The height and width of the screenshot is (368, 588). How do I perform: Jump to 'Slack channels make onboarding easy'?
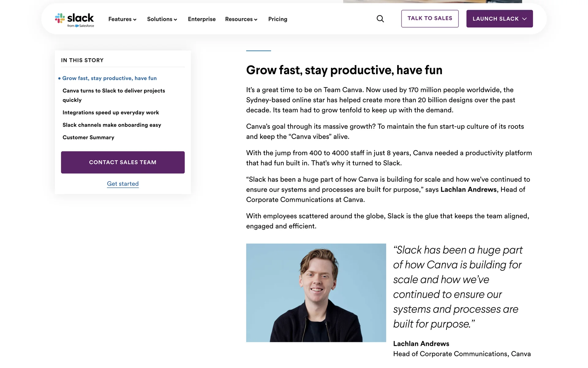pos(111,125)
